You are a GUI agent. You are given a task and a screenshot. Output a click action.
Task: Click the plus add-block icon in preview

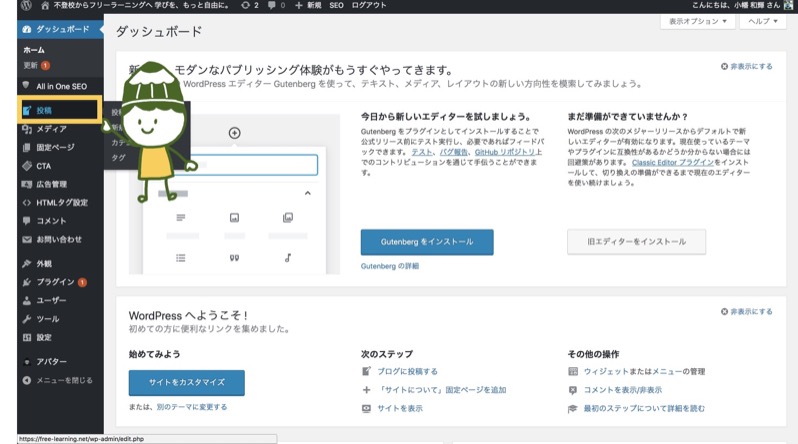(x=234, y=133)
